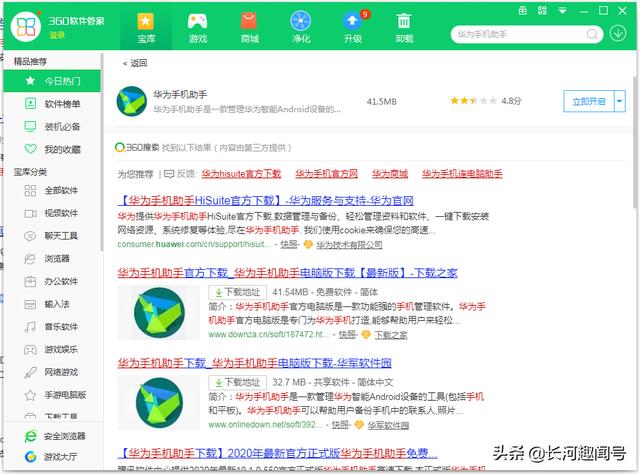Open 华为手机连电脑助手 suggestion

tap(462, 174)
